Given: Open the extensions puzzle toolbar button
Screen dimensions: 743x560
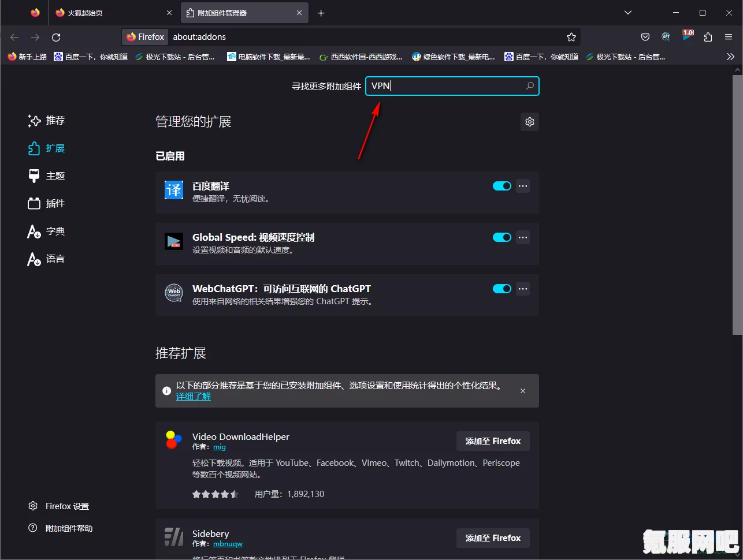Looking at the screenshot, I should (x=708, y=37).
